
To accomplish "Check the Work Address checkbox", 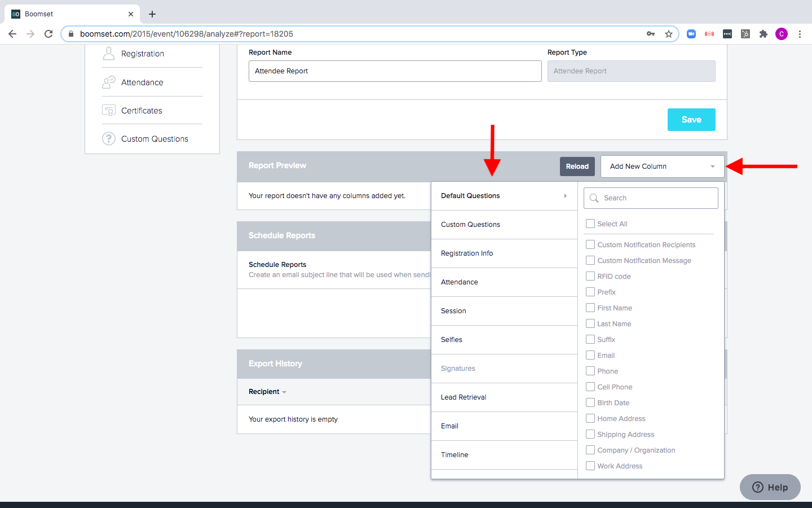I will click(590, 466).
